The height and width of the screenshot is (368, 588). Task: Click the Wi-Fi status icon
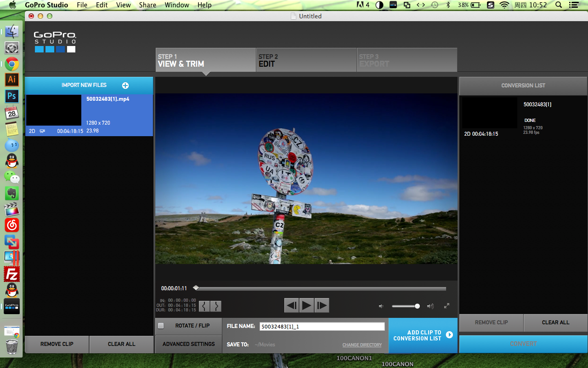coord(504,5)
